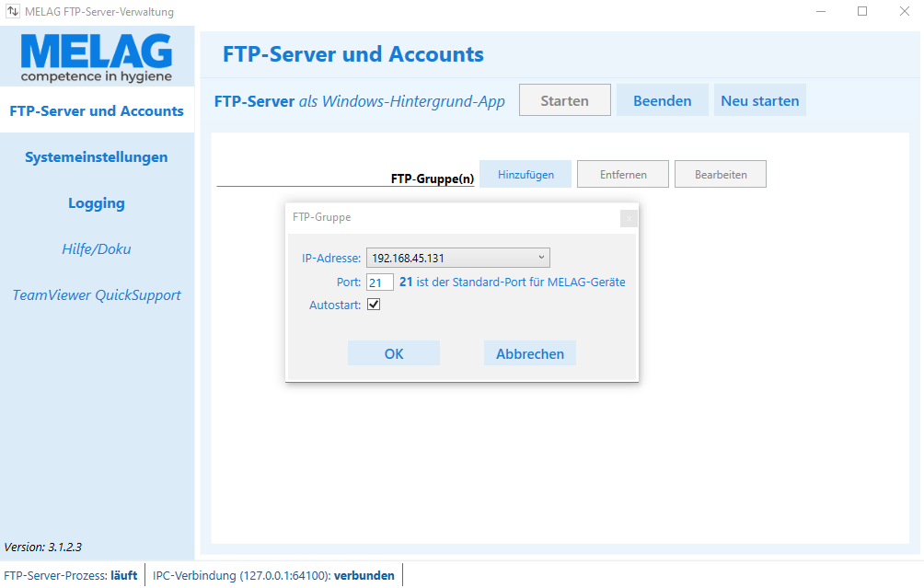Click the Bearbeiten button
This screenshot has width=924, height=588.
click(721, 175)
